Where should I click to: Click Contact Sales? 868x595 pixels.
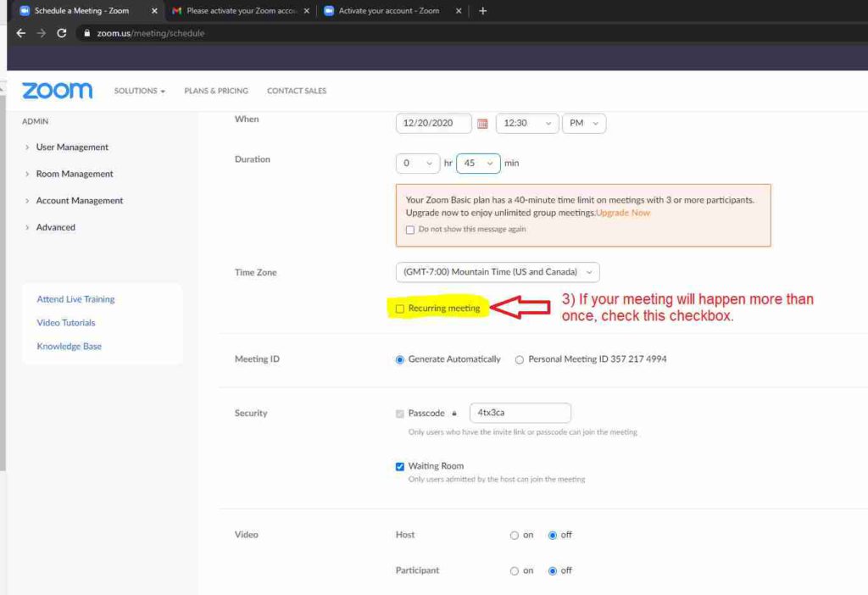(297, 91)
